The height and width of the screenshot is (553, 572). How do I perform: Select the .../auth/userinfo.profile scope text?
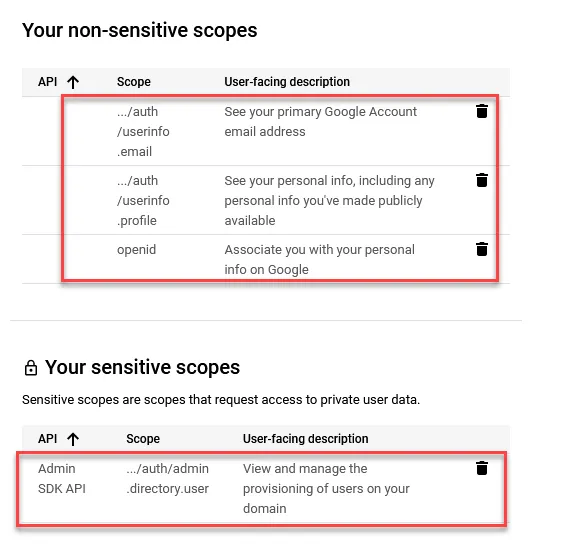coord(143,200)
